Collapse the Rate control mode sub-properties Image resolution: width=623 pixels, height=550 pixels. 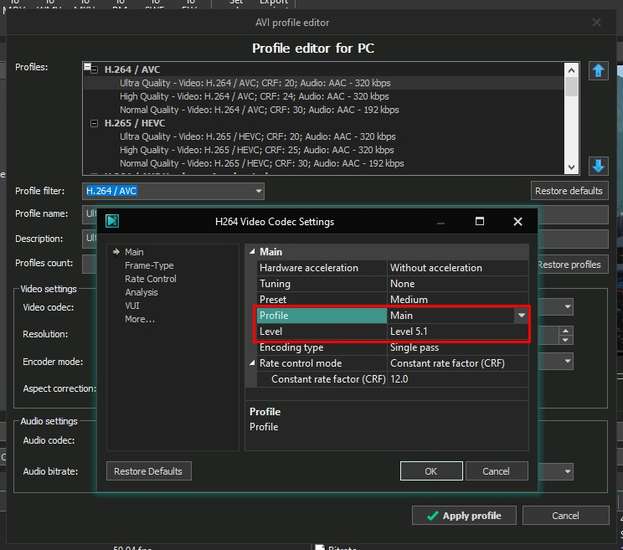point(252,363)
